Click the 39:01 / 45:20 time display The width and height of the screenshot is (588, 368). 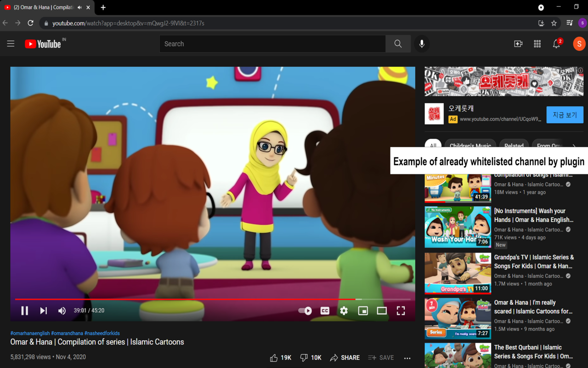pyautogui.click(x=89, y=310)
